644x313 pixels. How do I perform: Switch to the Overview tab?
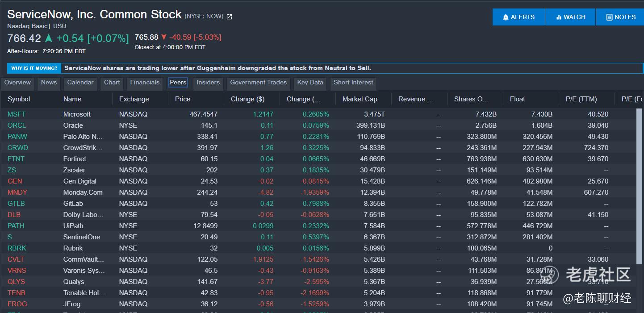click(17, 83)
